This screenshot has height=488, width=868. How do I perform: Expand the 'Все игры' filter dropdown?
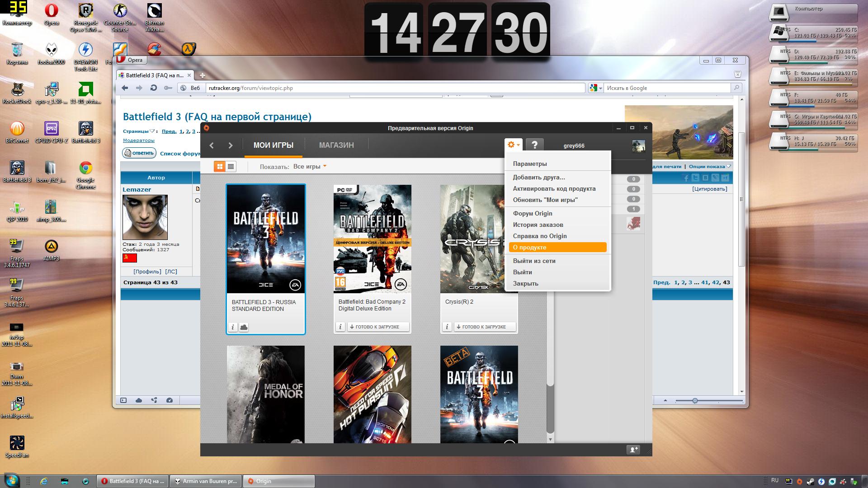coord(310,167)
